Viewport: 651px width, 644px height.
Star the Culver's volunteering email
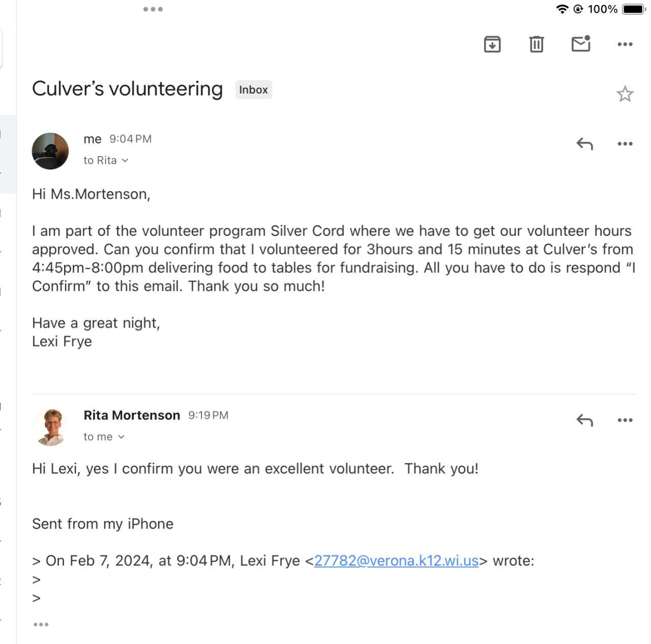pos(625,94)
